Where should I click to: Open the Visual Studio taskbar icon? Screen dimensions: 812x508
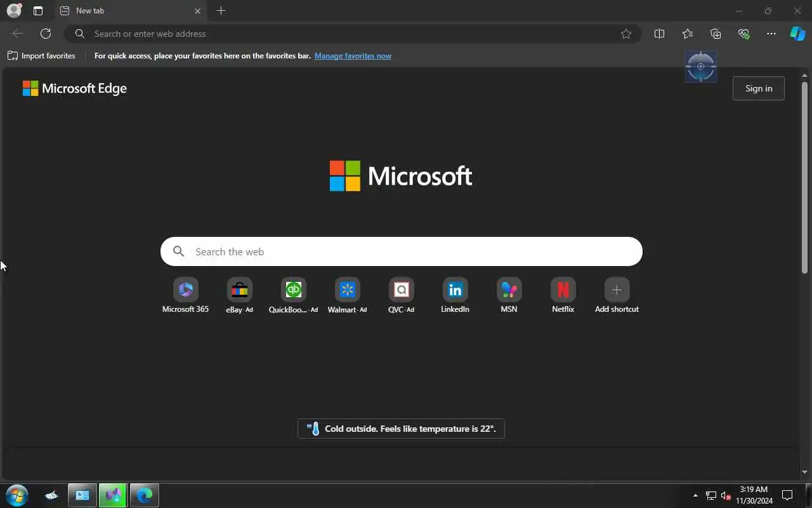coord(113,495)
